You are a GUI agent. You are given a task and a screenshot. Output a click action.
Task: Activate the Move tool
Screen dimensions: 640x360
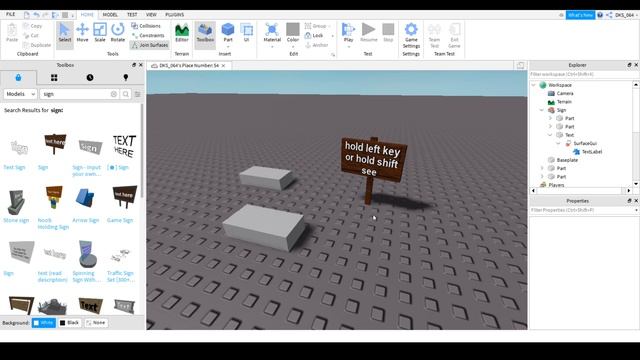pyautogui.click(x=82, y=33)
